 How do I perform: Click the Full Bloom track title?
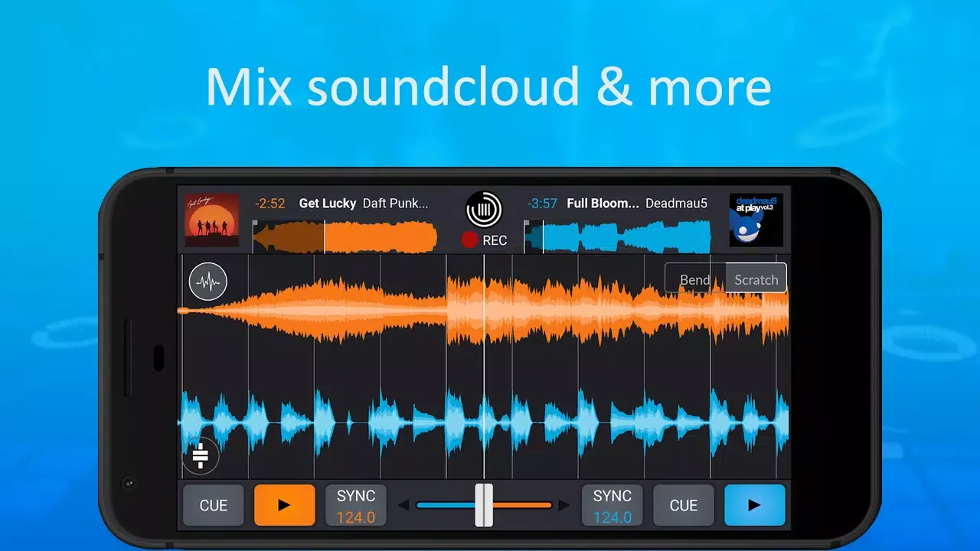[x=603, y=204]
